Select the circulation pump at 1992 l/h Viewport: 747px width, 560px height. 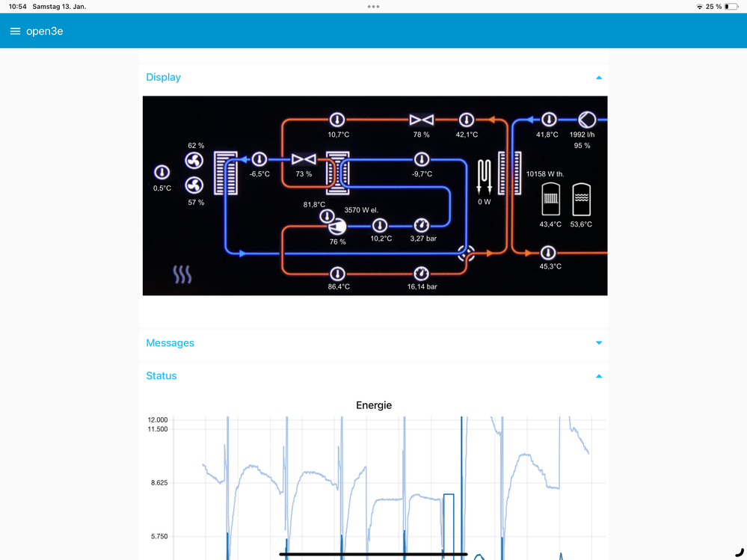587,120
